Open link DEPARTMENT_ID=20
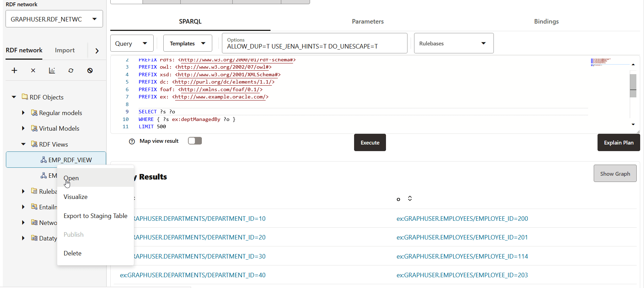This screenshot has height=288, width=644. (199, 237)
